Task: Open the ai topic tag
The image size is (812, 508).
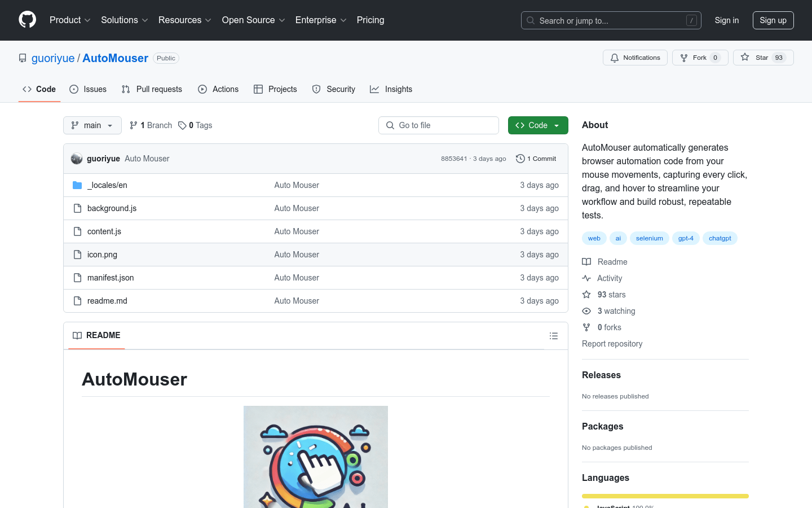Action: click(618, 238)
